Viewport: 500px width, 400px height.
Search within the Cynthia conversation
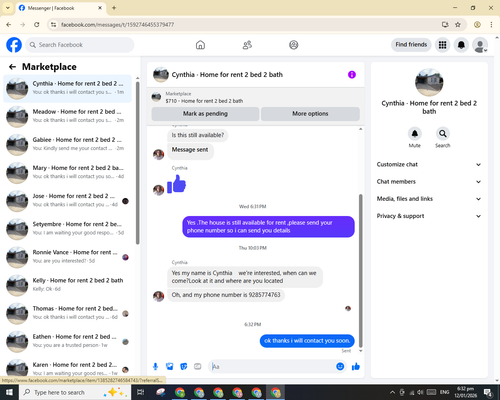tap(443, 134)
